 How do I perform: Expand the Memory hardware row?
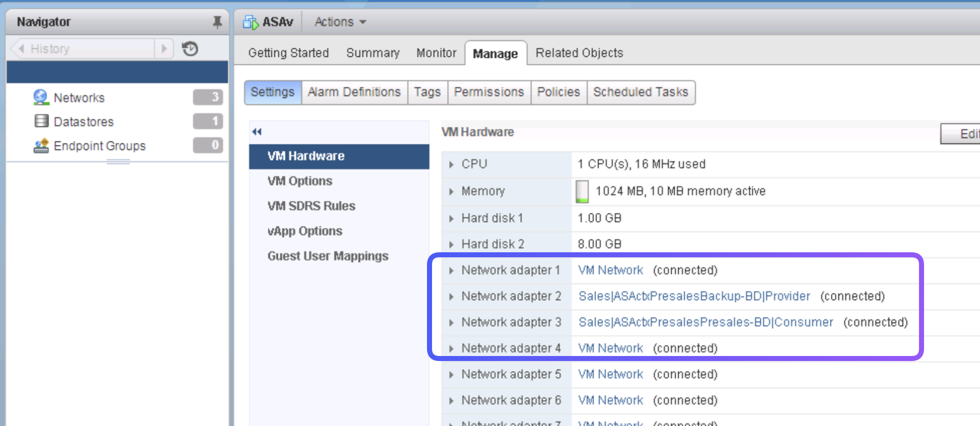pyautogui.click(x=451, y=191)
